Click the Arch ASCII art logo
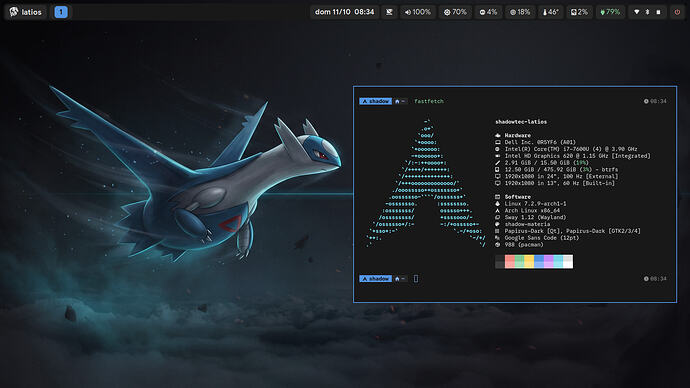The height and width of the screenshot is (388, 690). (426, 183)
